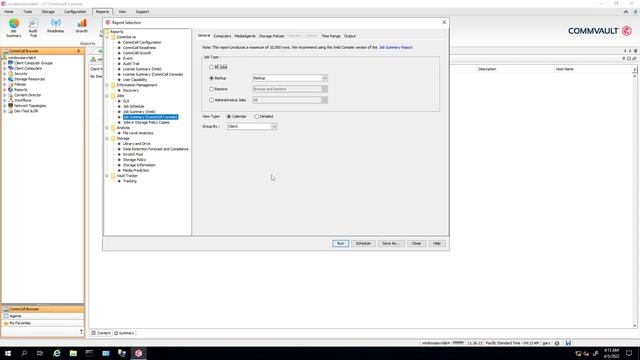Collapse the CommServe reports folder

pyautogui.click(x=107, y=37)
